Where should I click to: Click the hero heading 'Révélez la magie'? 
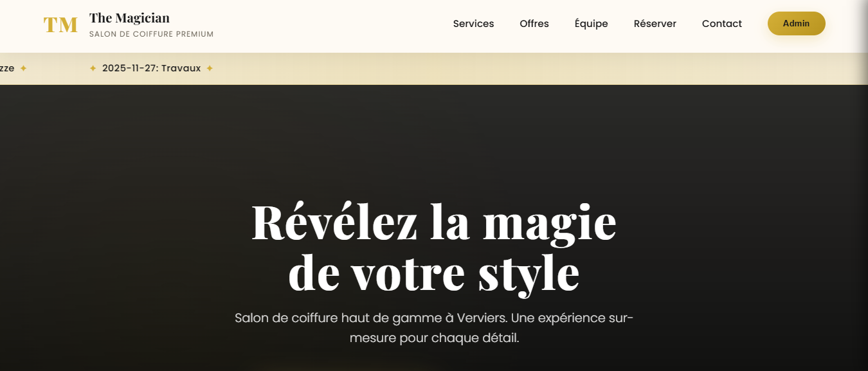(x=434, y=222)
